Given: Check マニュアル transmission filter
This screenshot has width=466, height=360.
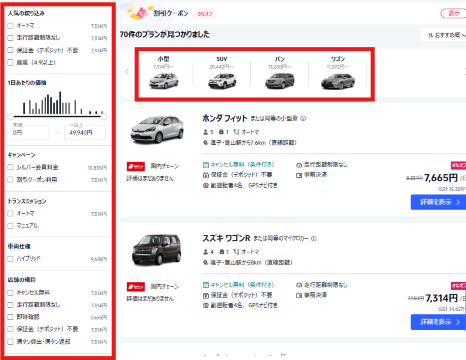Looking at the screenshot, I should pos(10,226).
